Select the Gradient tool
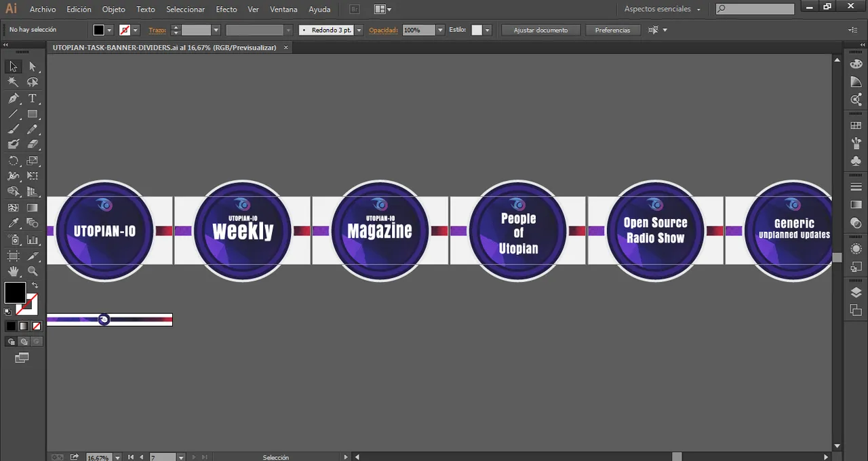Image resolution: width=868 pixels, height=461 pixels. tap(32, 208)
